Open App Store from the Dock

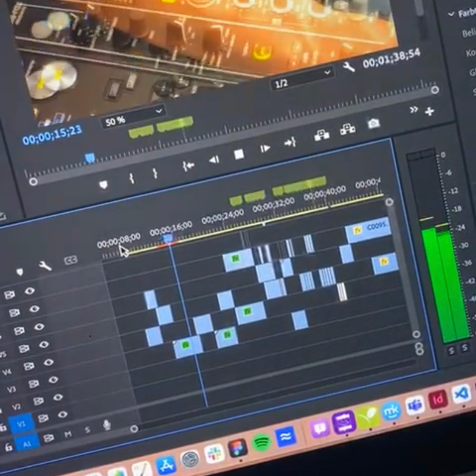click(x=165, y=465)
